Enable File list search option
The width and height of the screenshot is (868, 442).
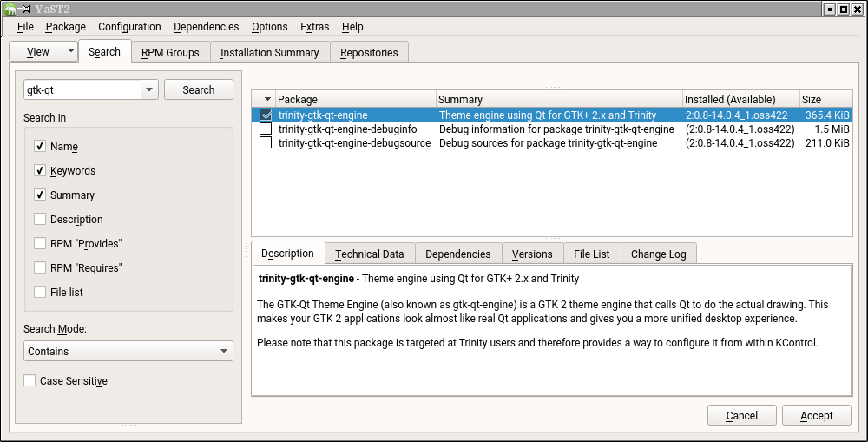coord(40,292)
